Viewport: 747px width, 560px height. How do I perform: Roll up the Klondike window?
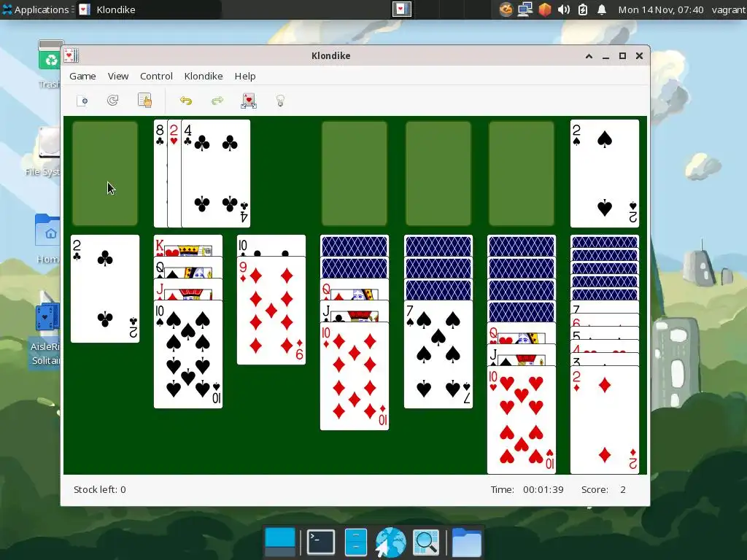coord(589,55)
